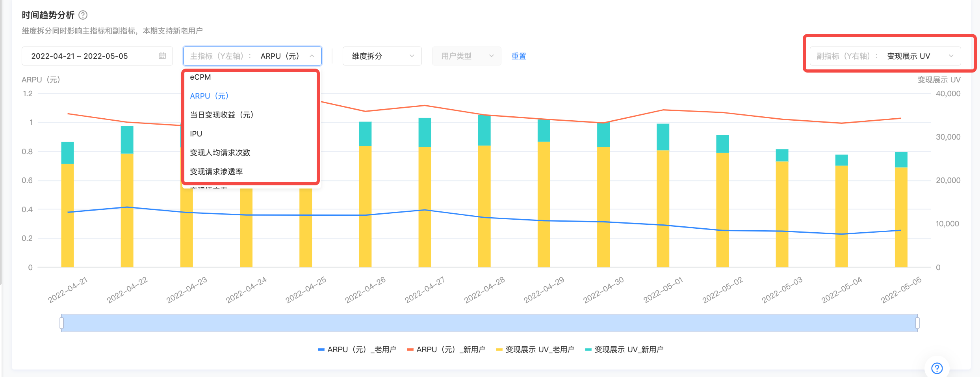Viewport: 980px width, 377px height.
Task: Open the 副指标（Y右轴）dropdown
Action: [885, 56]
